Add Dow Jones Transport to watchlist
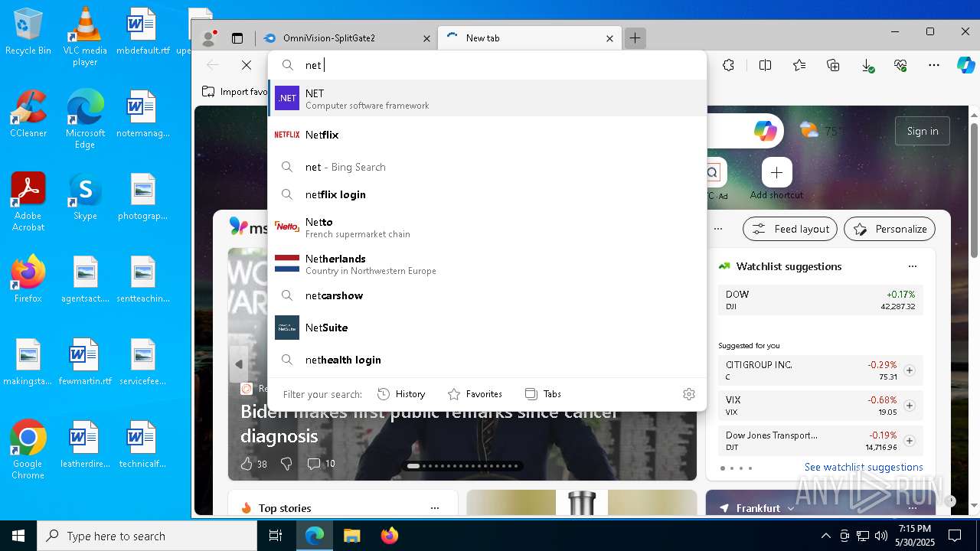This screenshot has height=551, width=980. point(910,441)
